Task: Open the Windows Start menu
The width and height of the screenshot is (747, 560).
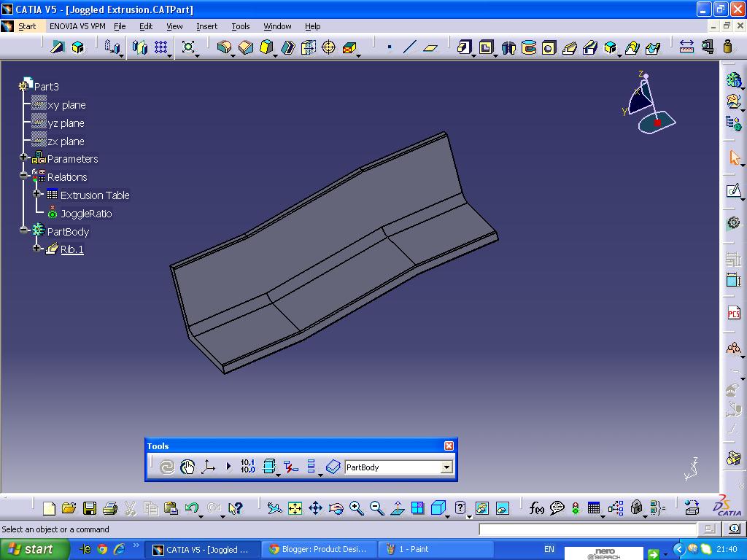Action: (34, 548)
